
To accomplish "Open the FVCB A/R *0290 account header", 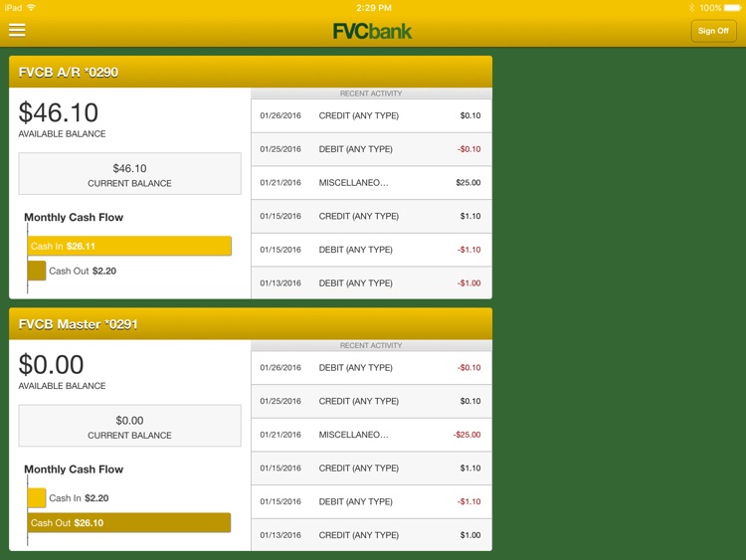I will pyautogui.click(x=251, y=72).
